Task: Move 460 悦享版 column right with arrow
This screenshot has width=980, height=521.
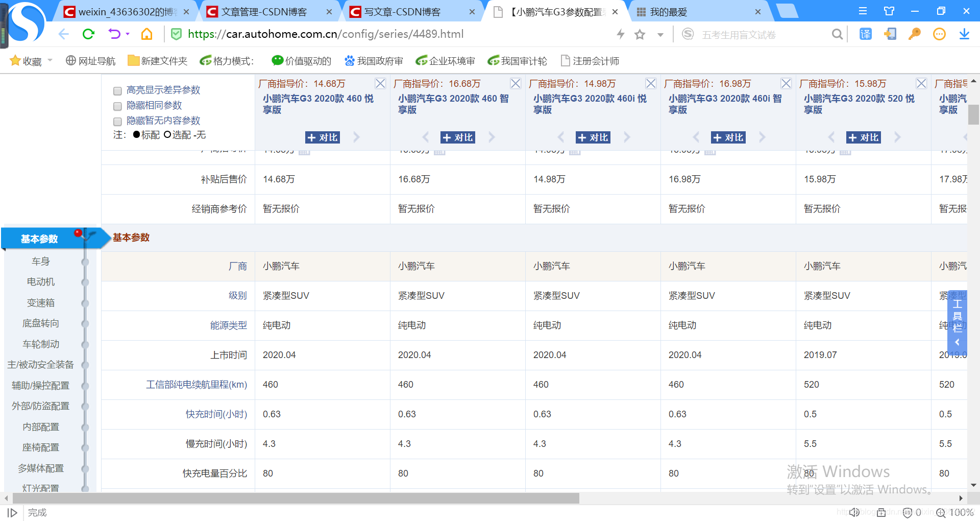Action: [x=356, y=137]
